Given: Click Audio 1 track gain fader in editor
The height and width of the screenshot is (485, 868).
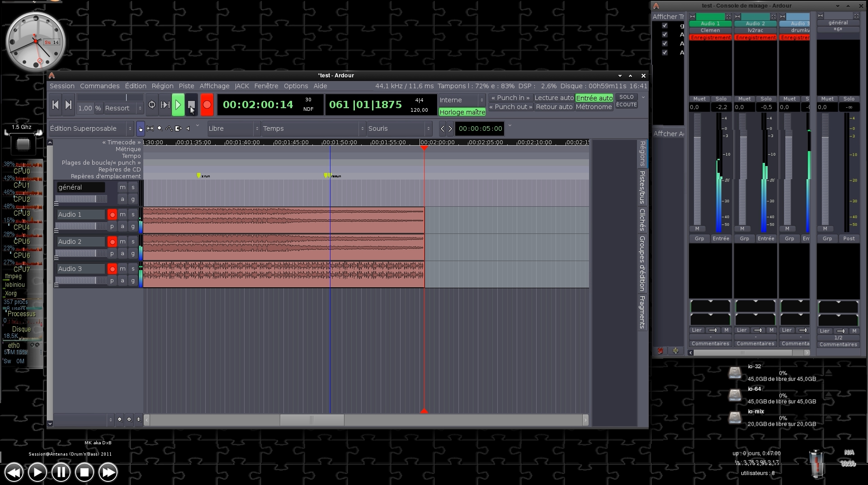Looking at the screenshot, I should tap(81, 226).
